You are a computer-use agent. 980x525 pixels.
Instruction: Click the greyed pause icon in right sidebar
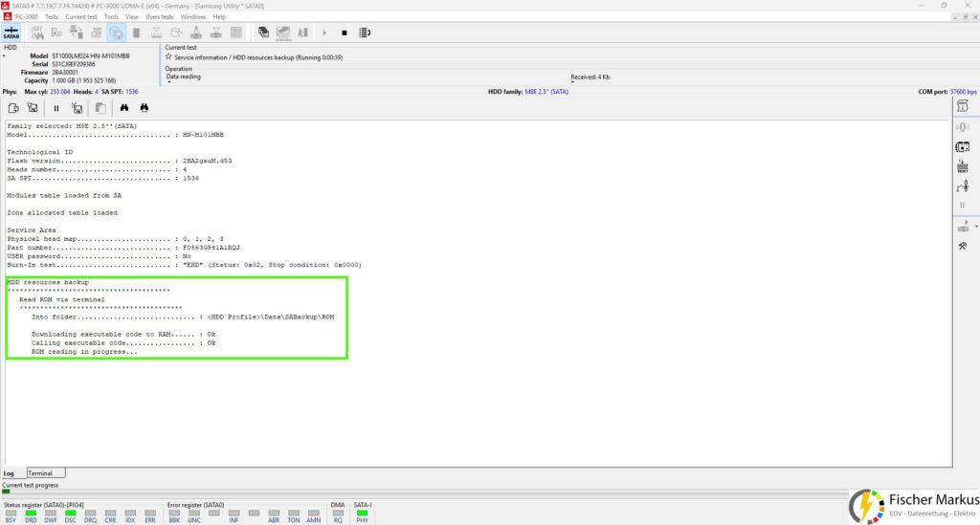963,205
